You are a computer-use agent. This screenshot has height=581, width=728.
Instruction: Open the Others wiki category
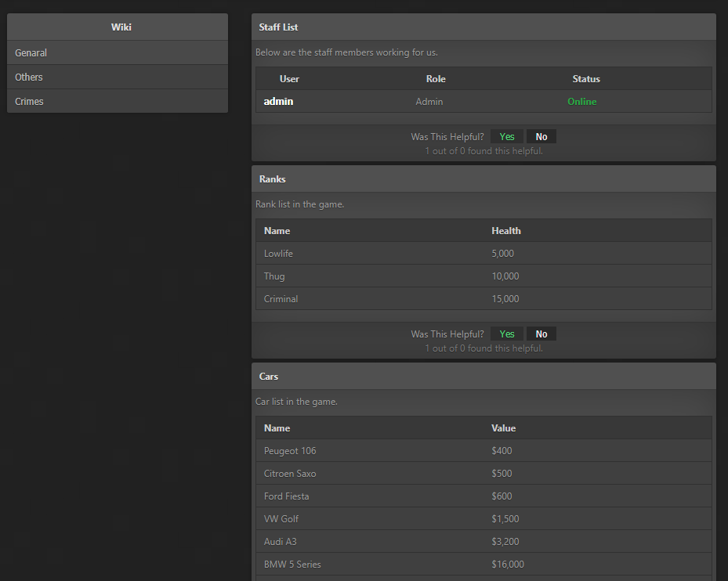[29, 78]
